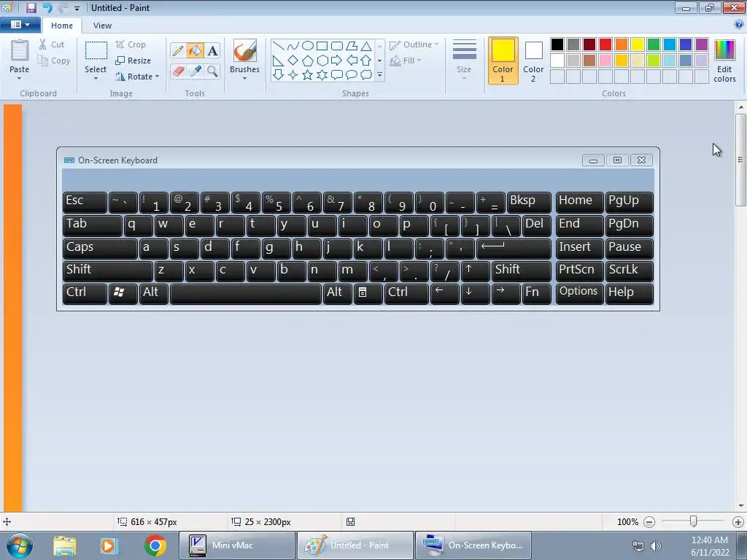747x560 pixels.
Task: Click the Save icon in quick access toolbar
Action: [31, 7]
